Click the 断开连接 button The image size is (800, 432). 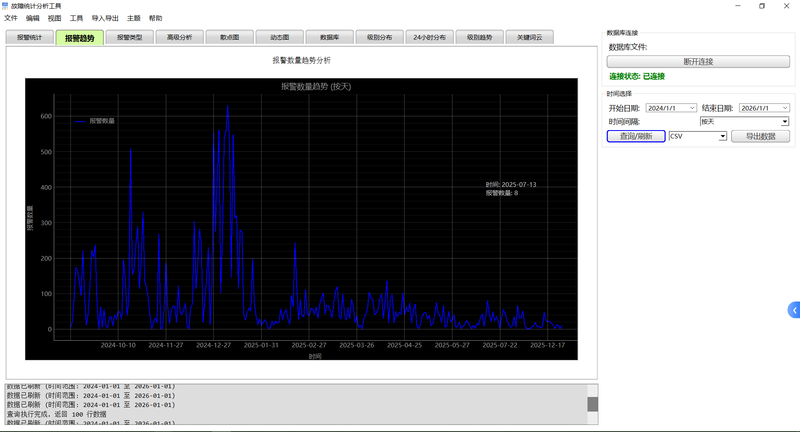(x=698, y=62)
